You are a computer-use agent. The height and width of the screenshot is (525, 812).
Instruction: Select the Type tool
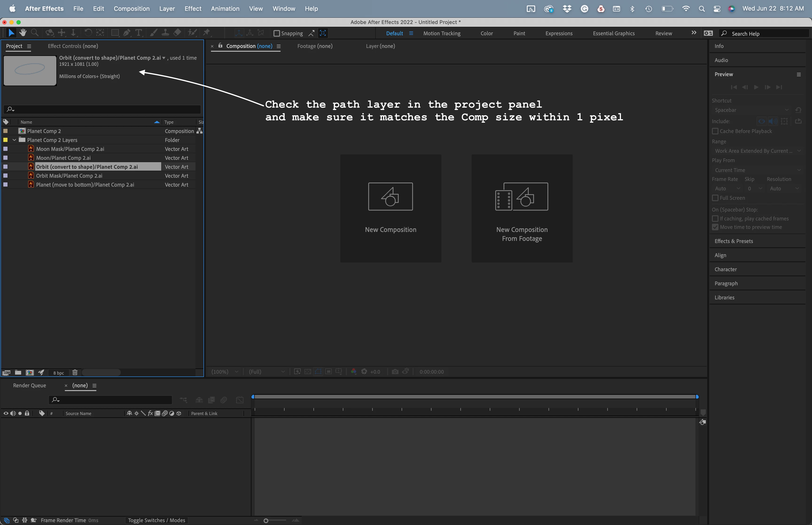point(138,33)
